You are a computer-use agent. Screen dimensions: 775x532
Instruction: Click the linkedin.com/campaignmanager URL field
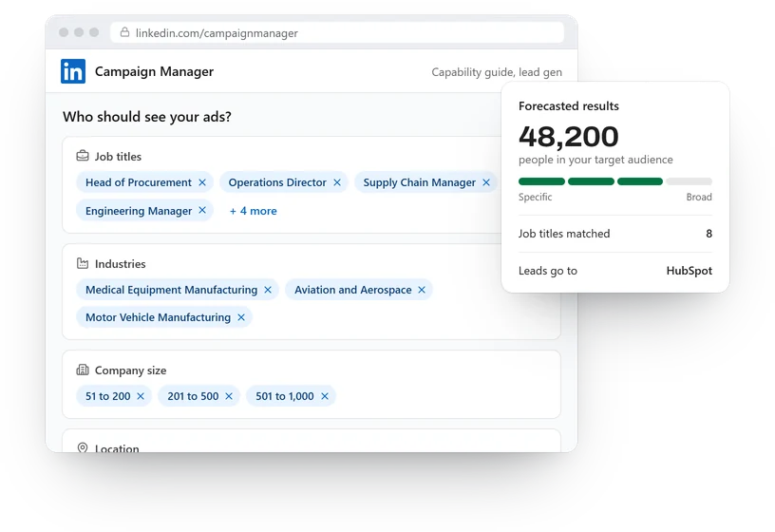click(x=337, y=32)
